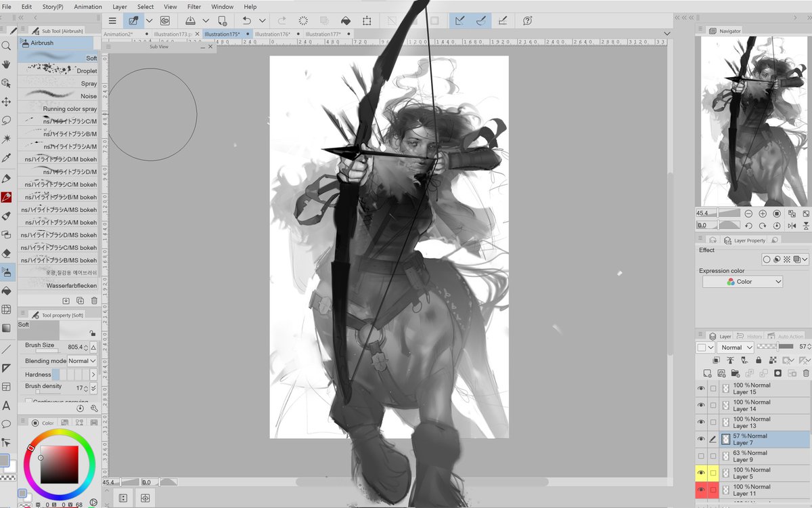Hide Layer 13 via eye icon
Image resolution: width=812 pixels, height=508 pixels.
[701, 423]
